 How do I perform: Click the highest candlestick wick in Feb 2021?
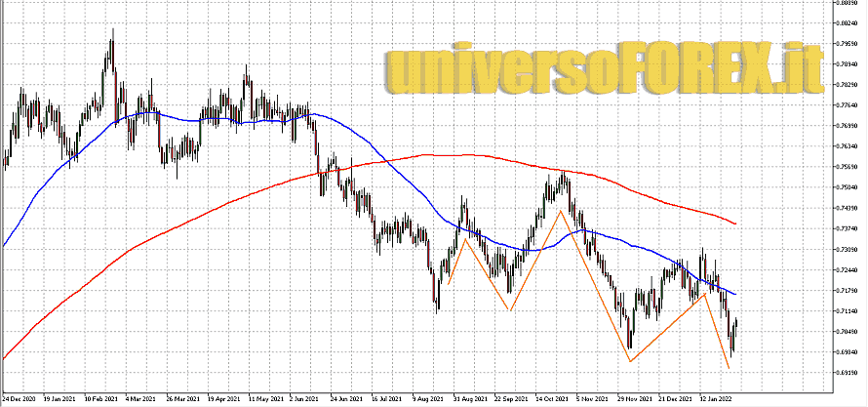(x=113, y=31)
